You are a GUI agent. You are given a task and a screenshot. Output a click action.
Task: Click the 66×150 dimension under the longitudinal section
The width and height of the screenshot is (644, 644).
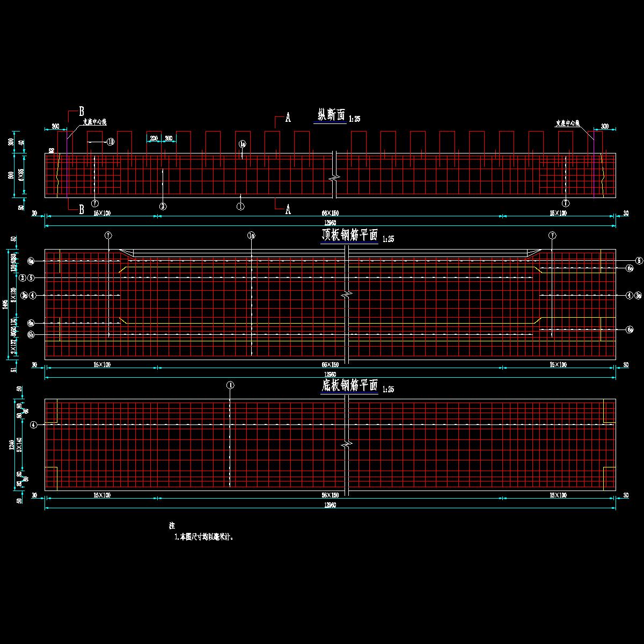[330, 213]
